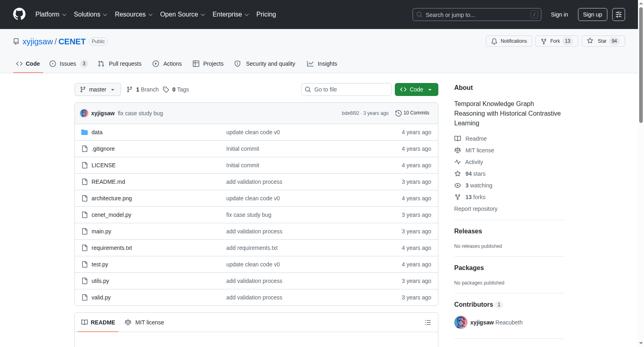Click the file icon beside .gitignore
This screenshot has width=644, height=347.
(x=85, y=149)
